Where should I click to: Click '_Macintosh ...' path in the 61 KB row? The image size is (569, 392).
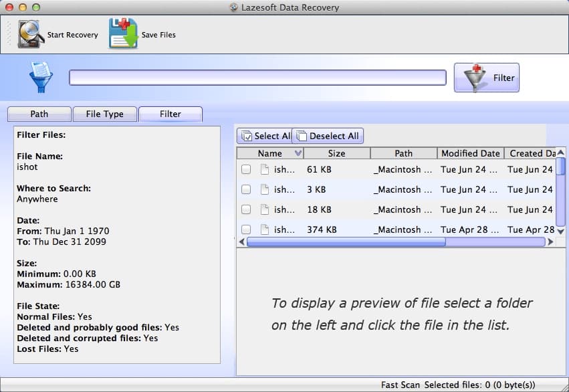403,169
